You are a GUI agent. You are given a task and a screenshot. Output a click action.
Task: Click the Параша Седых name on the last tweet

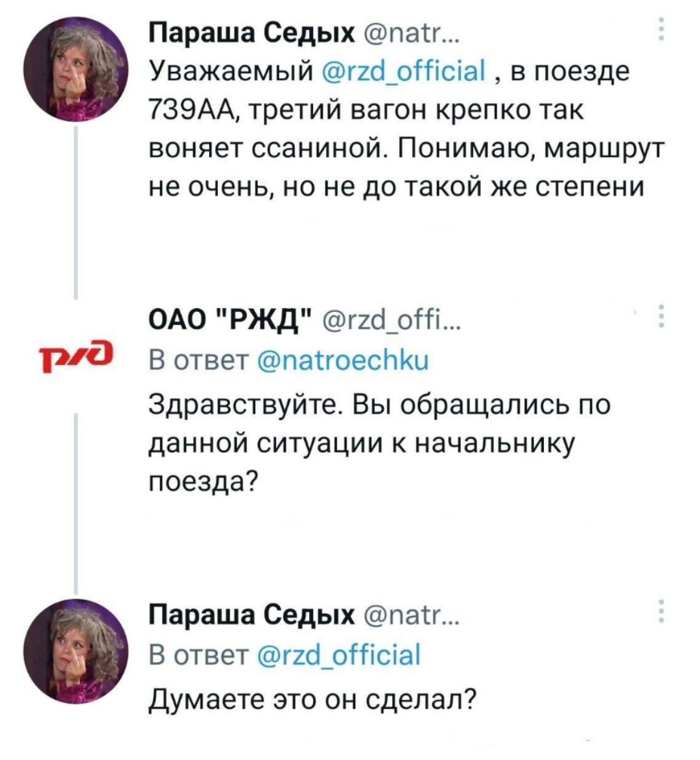point(252,613)
